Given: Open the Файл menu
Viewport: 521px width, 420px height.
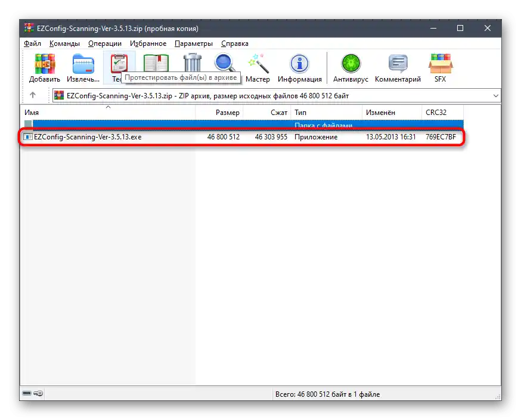Looking at the screenshot, I should (x=32, y=43).
